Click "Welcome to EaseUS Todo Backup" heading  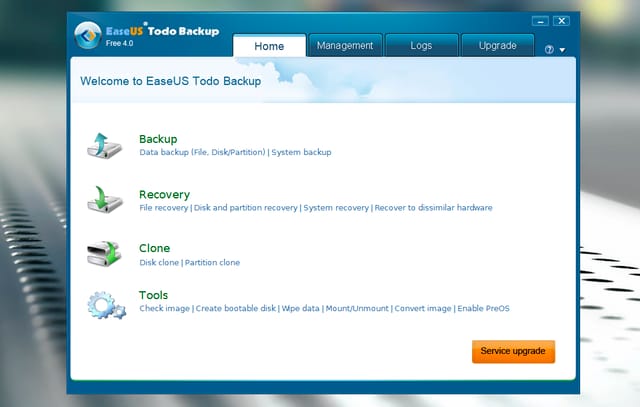pos(171,81)
